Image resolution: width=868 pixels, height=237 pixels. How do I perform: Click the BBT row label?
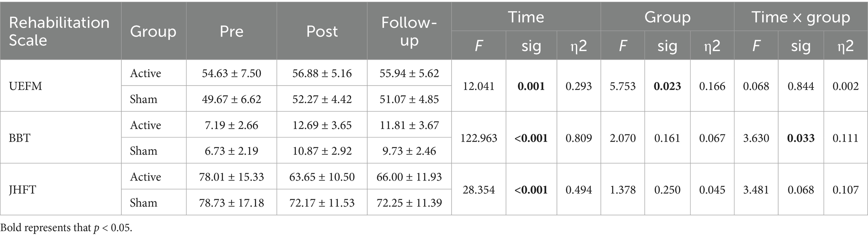click(x=19, y=138)
